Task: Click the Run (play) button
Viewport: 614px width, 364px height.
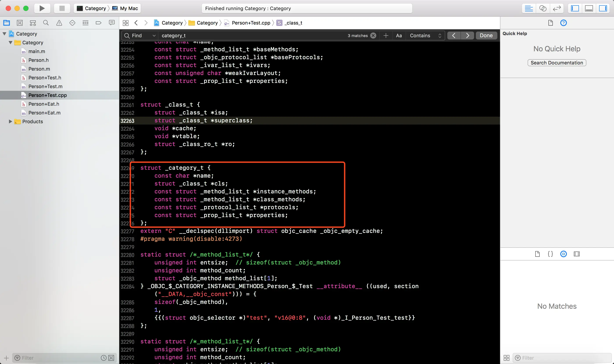Action: pyautogui.click(x=42, y=8)
